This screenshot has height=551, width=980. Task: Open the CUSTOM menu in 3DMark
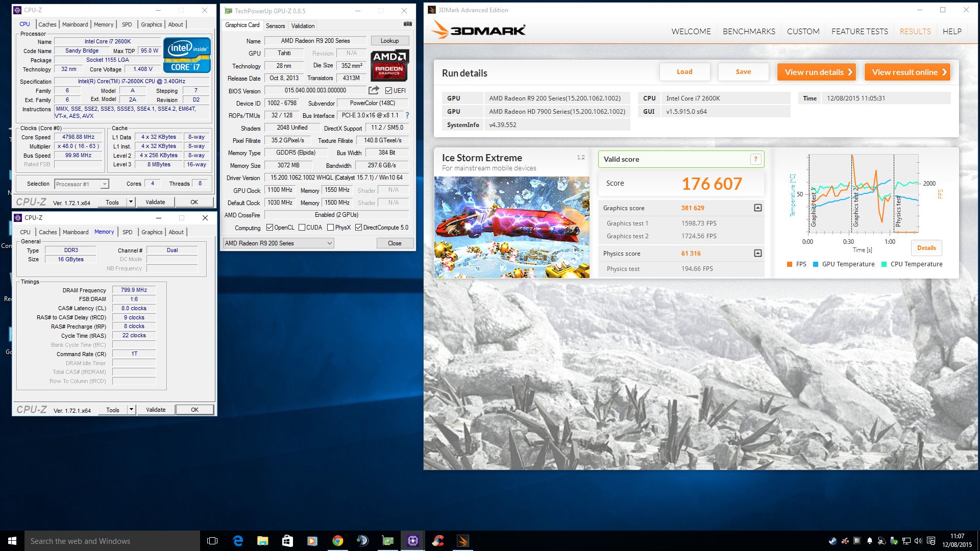tap(803, 31)
